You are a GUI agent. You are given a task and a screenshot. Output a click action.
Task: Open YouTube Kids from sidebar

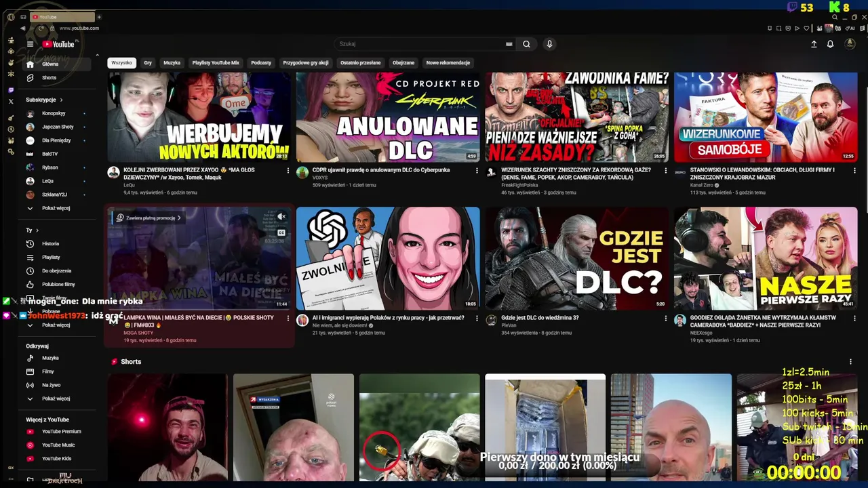point(56,459)
